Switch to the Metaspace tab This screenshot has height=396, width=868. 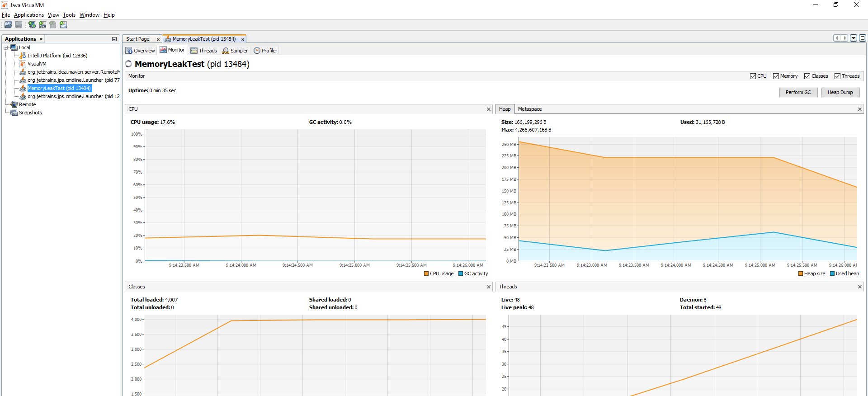530,109
